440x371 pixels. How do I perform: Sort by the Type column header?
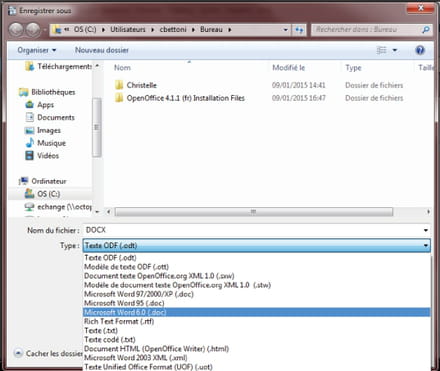point(353,68)
